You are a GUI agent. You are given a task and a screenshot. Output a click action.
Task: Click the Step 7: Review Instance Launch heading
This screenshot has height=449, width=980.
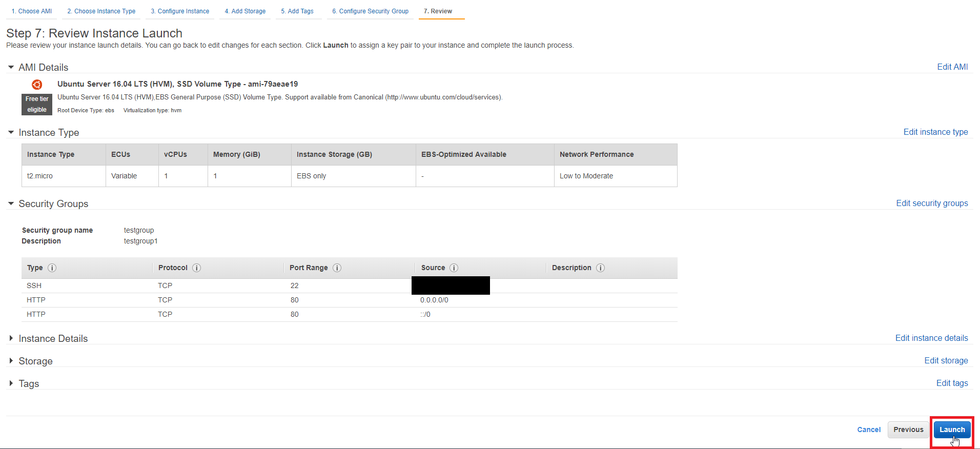pos(94,33)
